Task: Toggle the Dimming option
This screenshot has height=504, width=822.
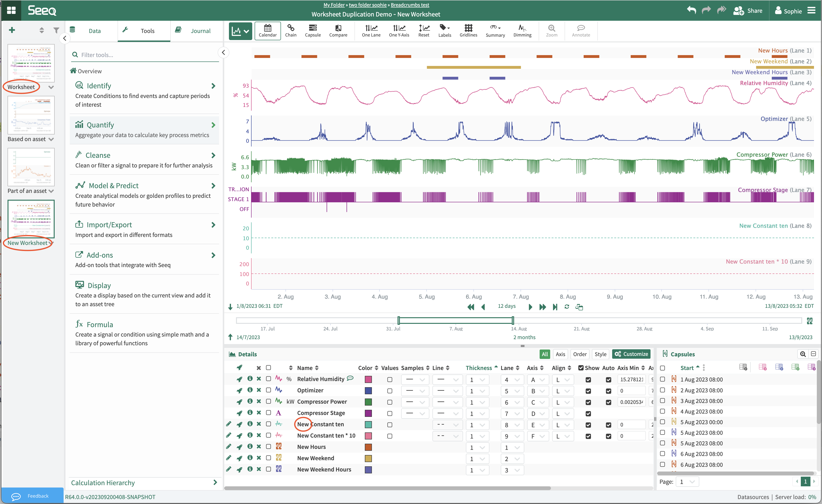Action: click(x=522, y=31)
